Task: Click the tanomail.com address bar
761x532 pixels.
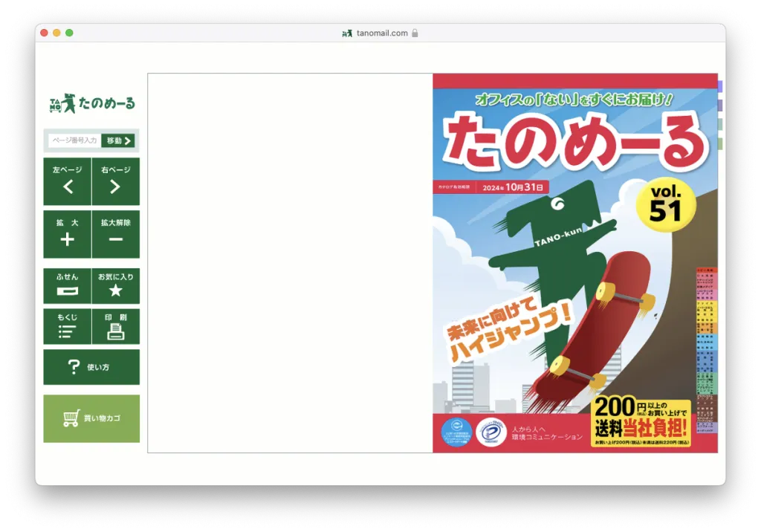Action: 380,33
